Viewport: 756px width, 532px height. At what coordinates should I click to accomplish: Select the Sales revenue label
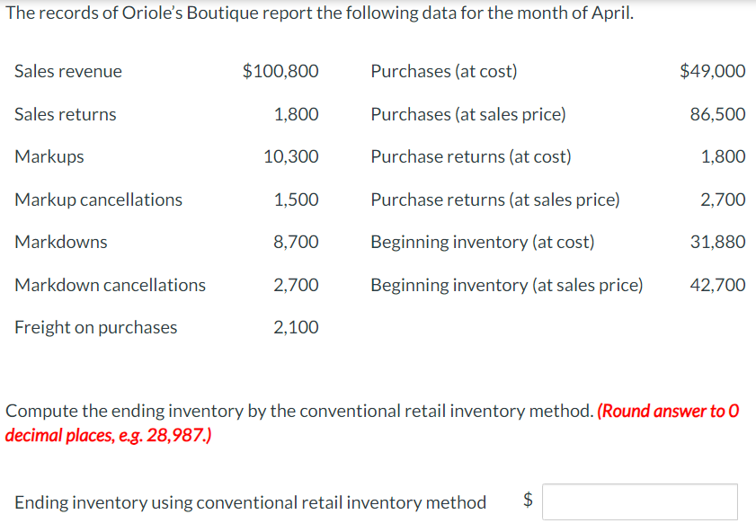[x=67, y=71]
